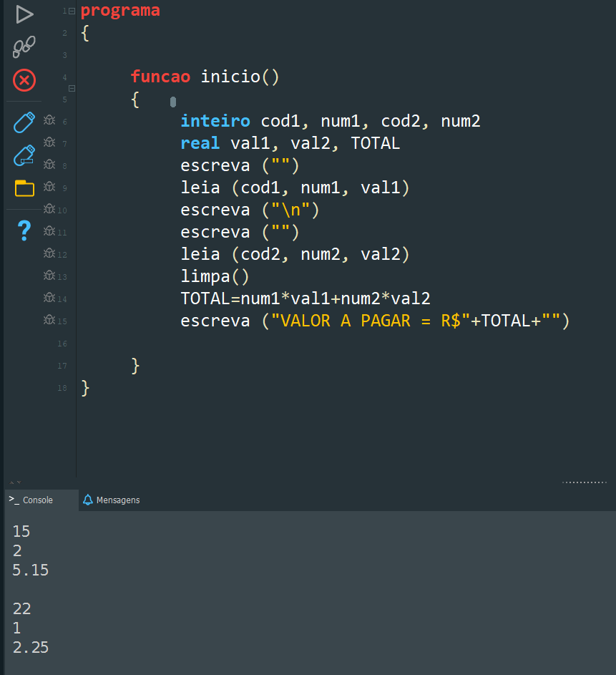The width and height of the screenshot is (616, 675).
Task: Click 'TOTAL=num1*val1+num2*val2' expression
Action: (x=305, y=298)
